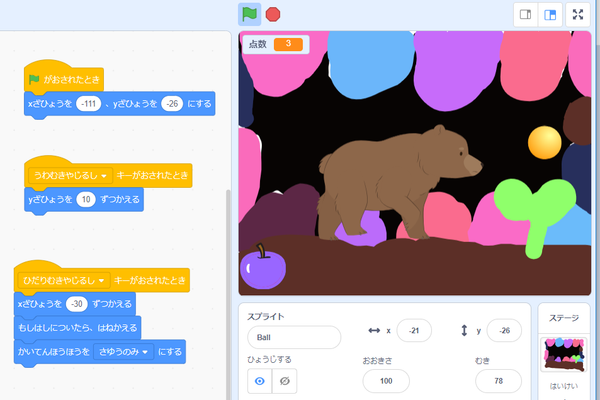600x400 pixels.
Task: Hide the sprite with crossed eye icon
Action: click(x=285, y=381)
